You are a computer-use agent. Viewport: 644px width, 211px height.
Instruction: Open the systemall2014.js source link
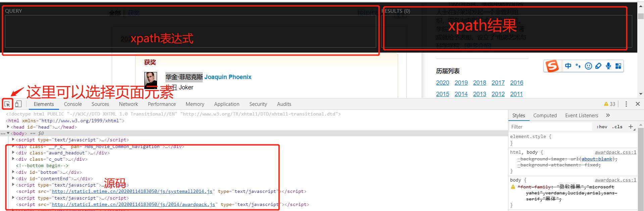[132, 192]
